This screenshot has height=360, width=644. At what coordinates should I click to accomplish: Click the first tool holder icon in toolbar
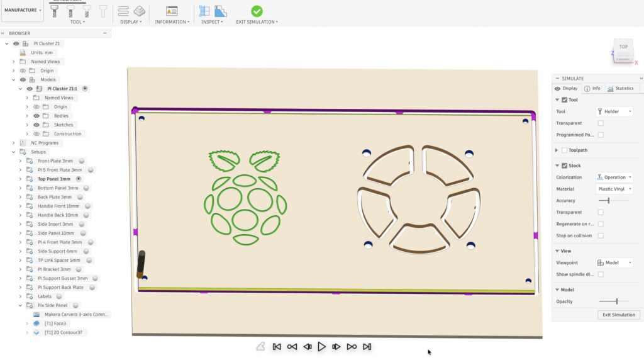[x=54, y=11]
